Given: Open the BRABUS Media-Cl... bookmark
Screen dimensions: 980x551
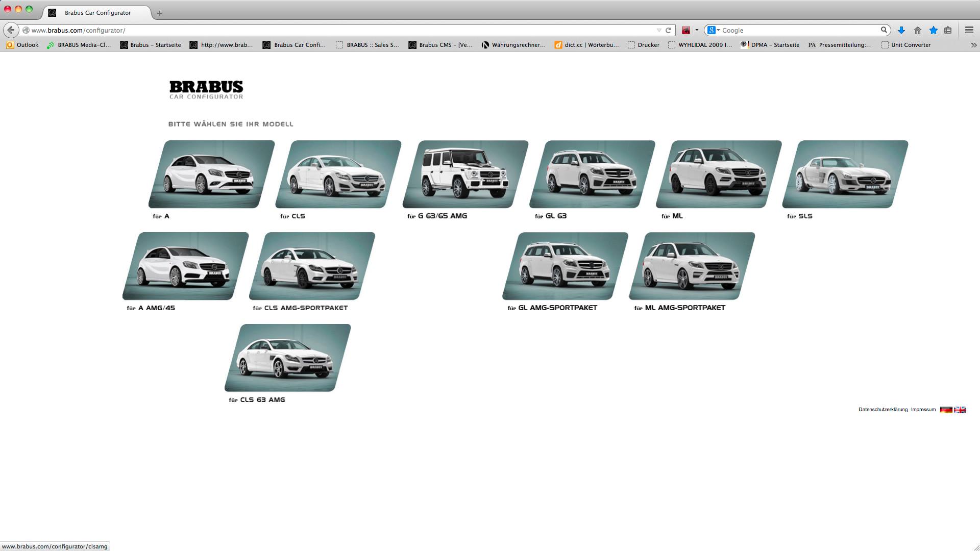Looking at the screenshot, I should click(79, 45).
